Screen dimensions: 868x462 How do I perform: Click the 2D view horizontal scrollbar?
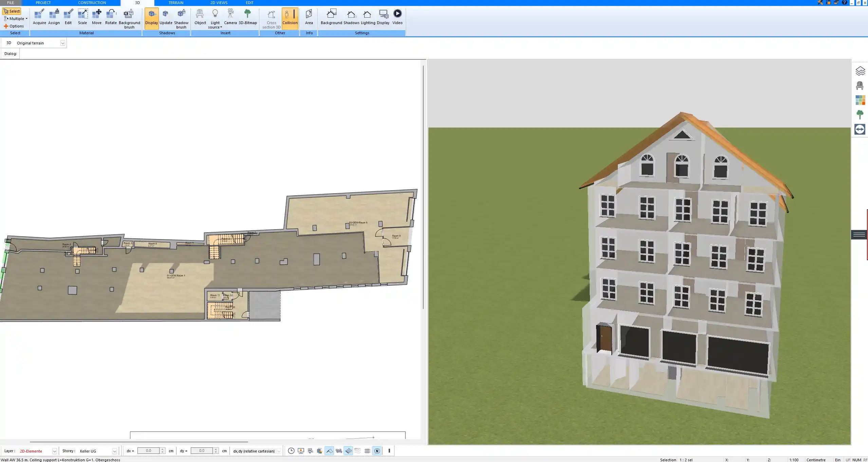[x=139, y=442]
